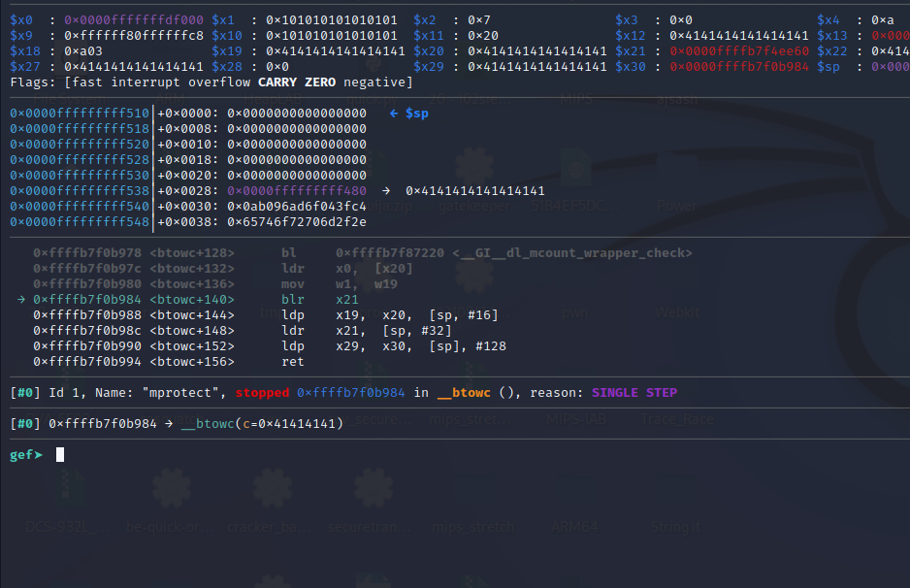Screen dimensions: 910x588
Task: Click the stack value 0x65746f72706d2f2e
Action: pyautogui.click(x=297, y=222)
